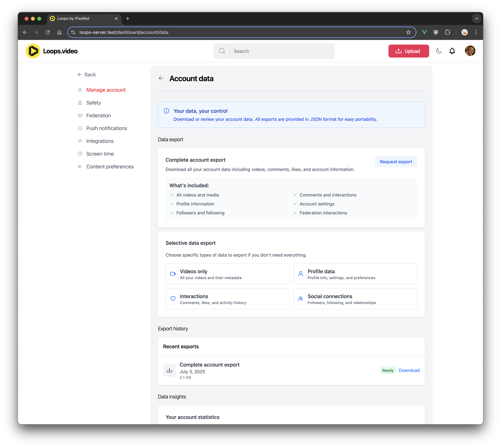Open the browser extensions puzzle icon

(x=447, y=32)
